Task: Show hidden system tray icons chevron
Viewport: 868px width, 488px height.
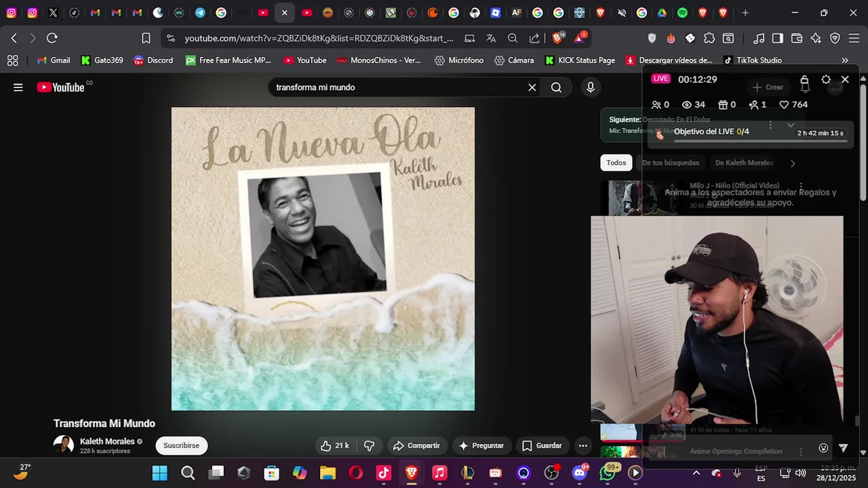Action: click(696, 473)
